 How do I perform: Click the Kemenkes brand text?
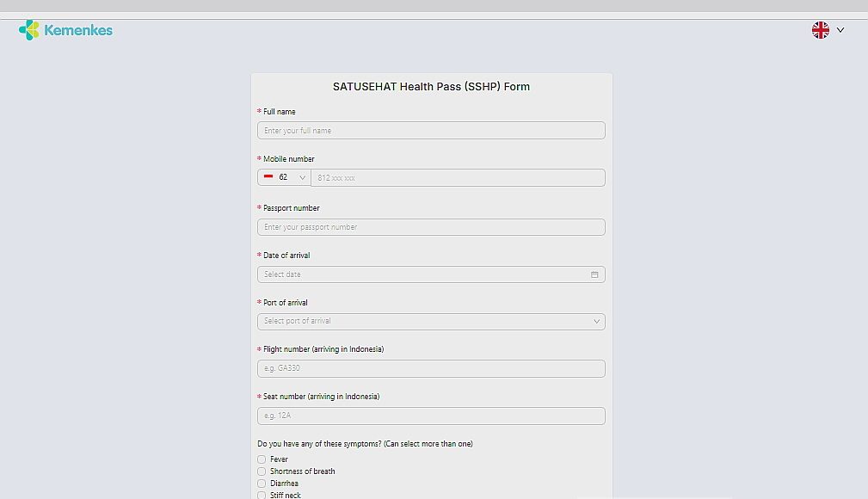point(78,31)
